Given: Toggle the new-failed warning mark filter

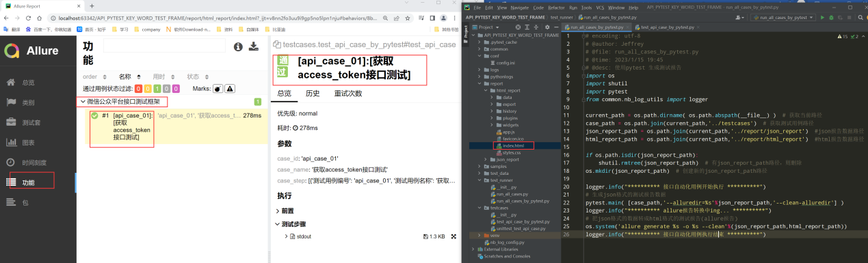Looking at the screenshot, I should pos(230,89).
